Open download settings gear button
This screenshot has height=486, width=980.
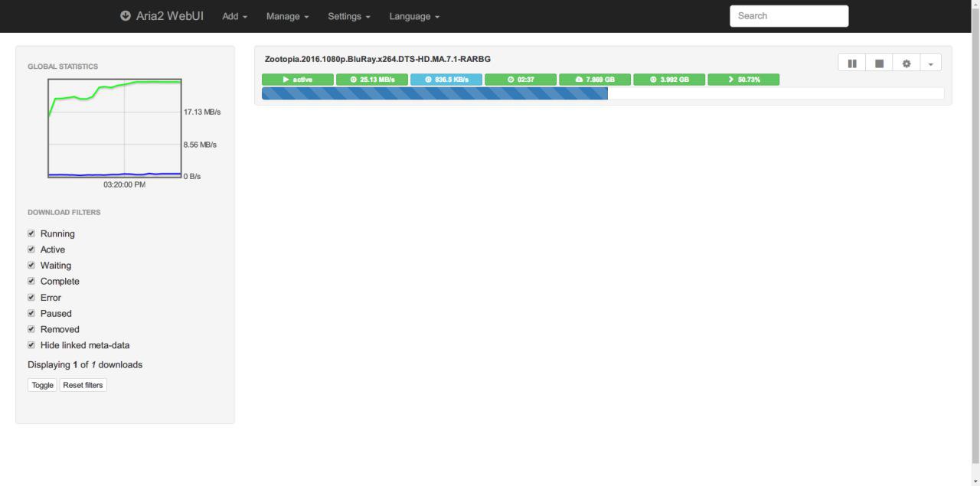point(906,64)
